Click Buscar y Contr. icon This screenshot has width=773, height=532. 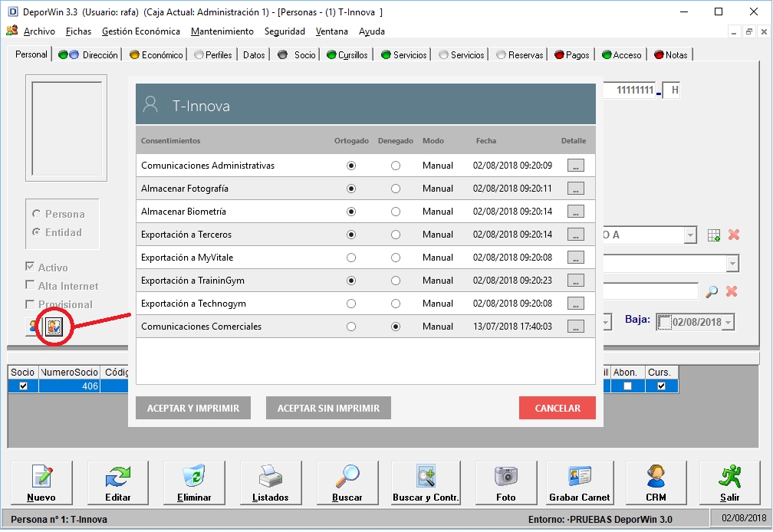(426, 476)
